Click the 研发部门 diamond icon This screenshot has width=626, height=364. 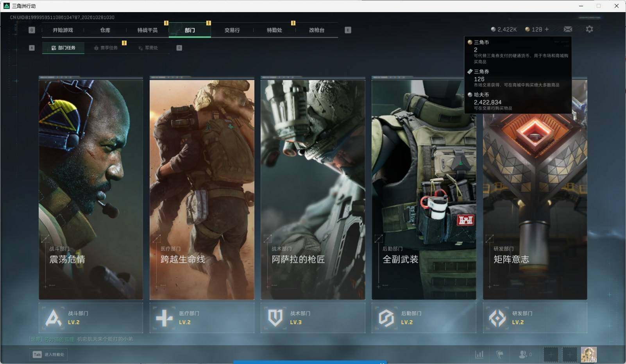pyautogui.click(x=497, y=318)
